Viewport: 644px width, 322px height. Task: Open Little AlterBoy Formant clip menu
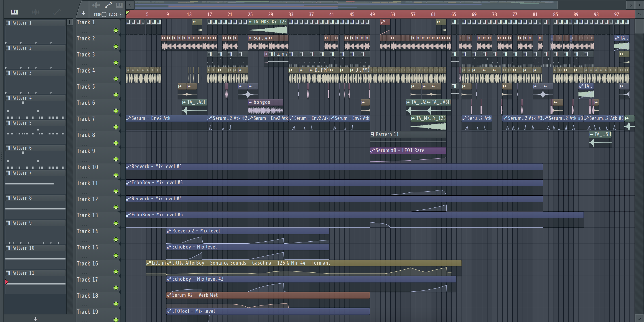pos(169,263)
